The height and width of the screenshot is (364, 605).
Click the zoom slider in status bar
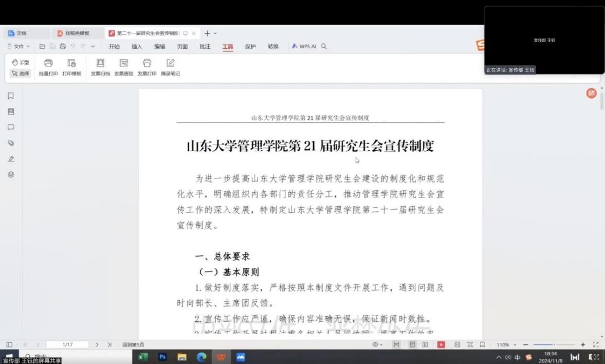[554, 344]
